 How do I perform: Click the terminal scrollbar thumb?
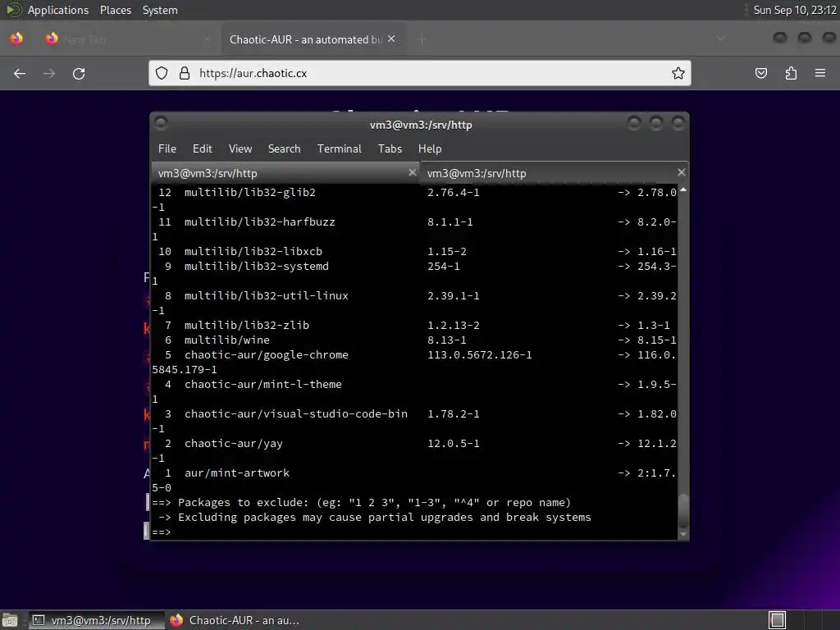pyautogui.click(x=683, y=510)
